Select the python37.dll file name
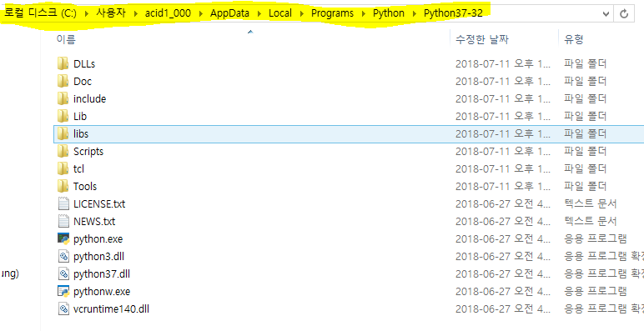 point(102,274)
